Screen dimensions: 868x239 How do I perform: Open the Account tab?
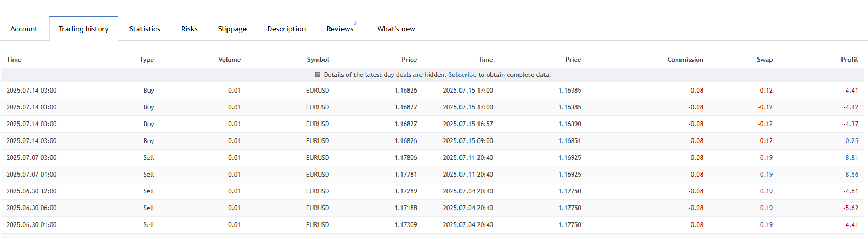24,29
